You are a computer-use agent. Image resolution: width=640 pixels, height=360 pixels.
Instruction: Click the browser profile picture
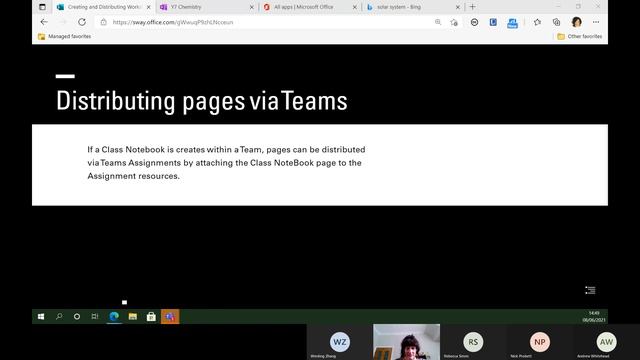tap(577, 22)
